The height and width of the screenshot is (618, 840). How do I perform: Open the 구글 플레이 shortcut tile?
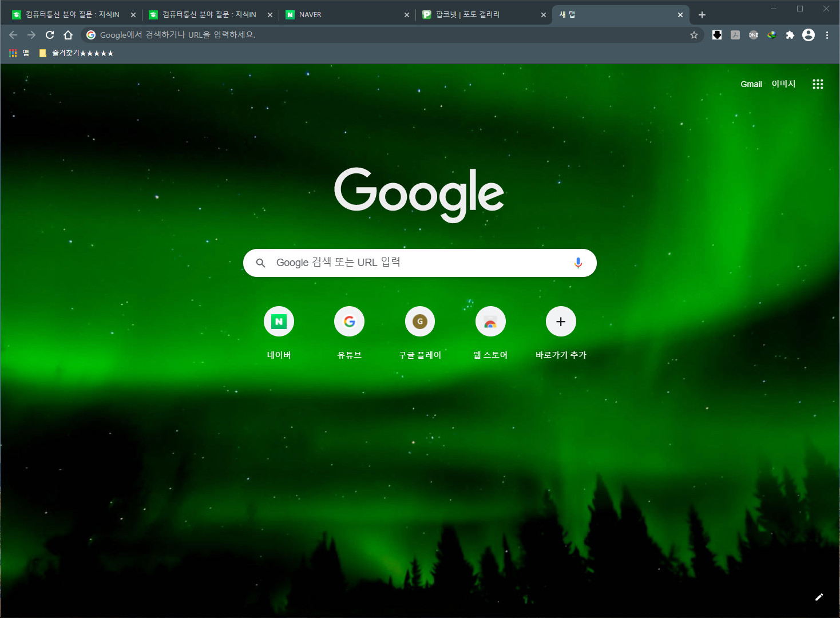tap(420, 333)
